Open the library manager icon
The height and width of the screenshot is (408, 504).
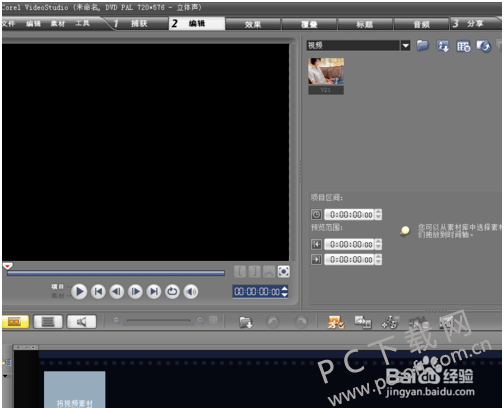463,46
